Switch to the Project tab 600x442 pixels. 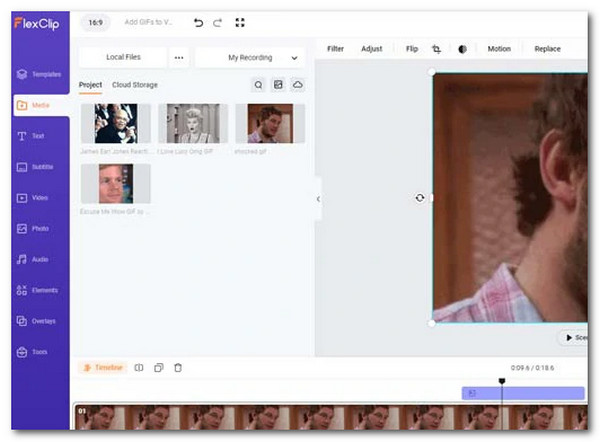[x=90, y=85]
